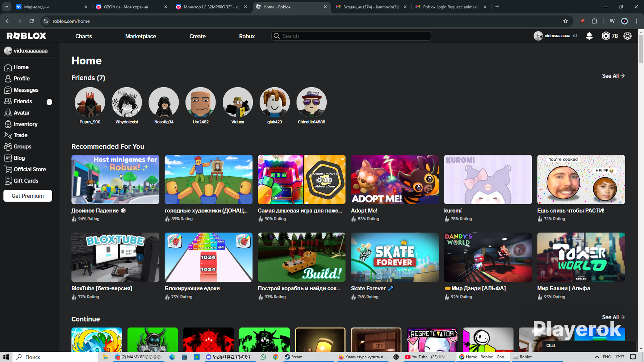Open Official Store in the left sidebar
Viewport: 644px width, 362px height.
(29, 169)
